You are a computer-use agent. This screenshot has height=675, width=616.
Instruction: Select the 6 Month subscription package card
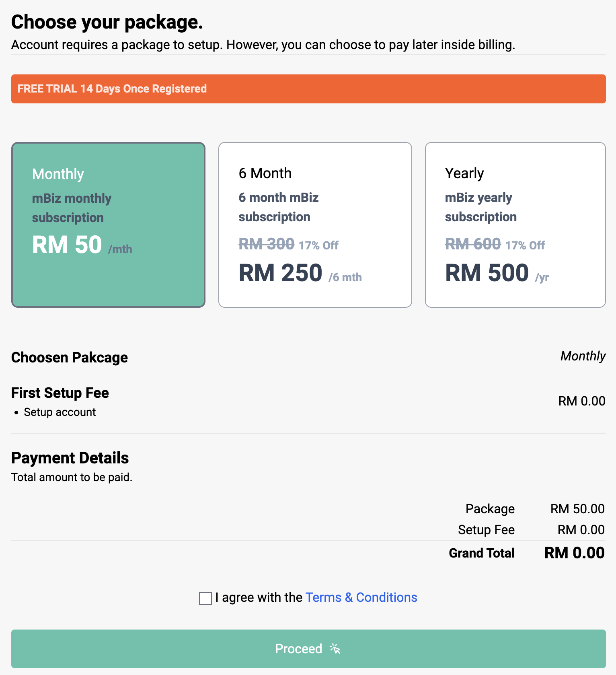(x=315, y=224)
